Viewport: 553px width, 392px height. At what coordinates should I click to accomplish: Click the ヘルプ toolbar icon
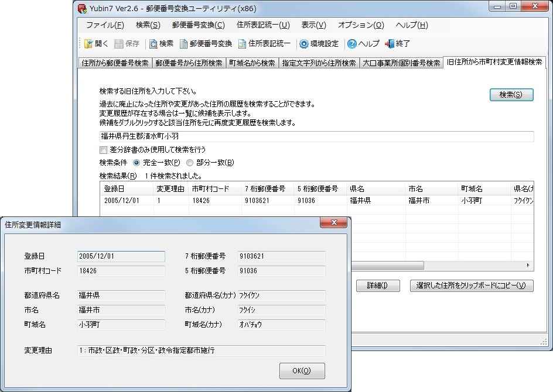click(352, 44)
